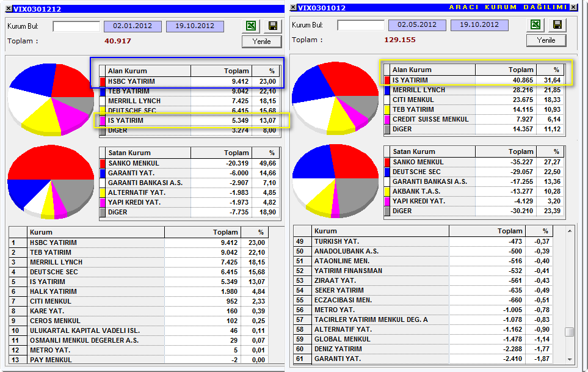Open start date 02.01.2012 field
588x372 pixels.
point(132,26)
